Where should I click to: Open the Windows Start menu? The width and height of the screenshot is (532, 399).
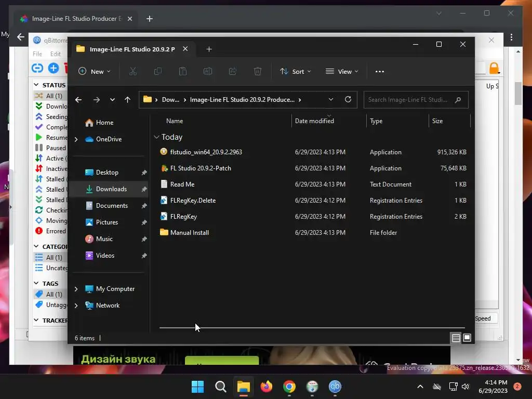(197, 387)
